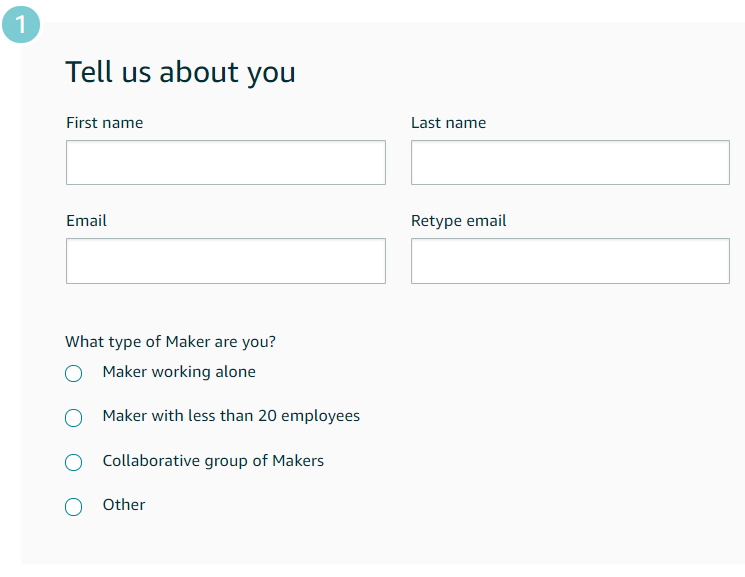Select the Maker working alone radio button
Image resolution: width=745 pixels, height=577 pixels.
(73, 373)
